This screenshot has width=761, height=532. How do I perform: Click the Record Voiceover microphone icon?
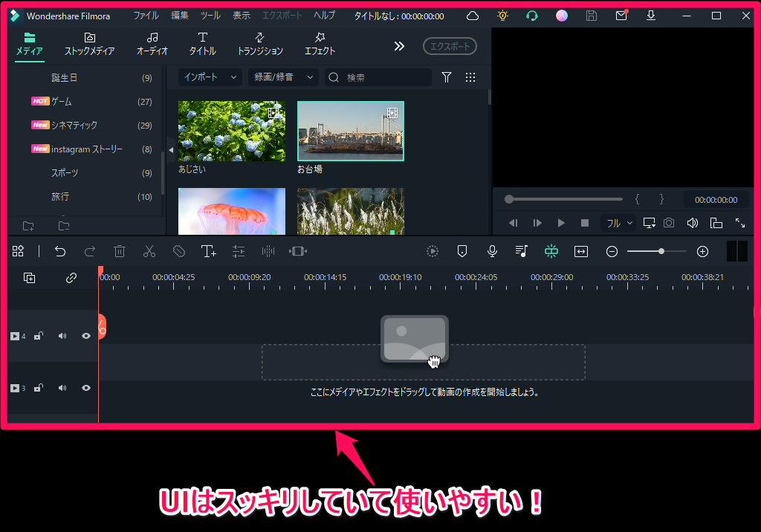click(492, 251)
